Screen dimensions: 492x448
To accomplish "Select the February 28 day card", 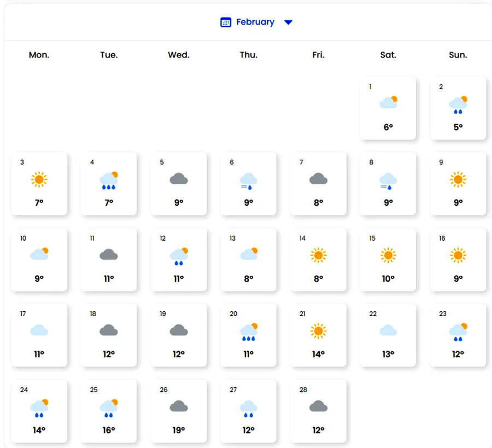I will (x=318, y=411).
